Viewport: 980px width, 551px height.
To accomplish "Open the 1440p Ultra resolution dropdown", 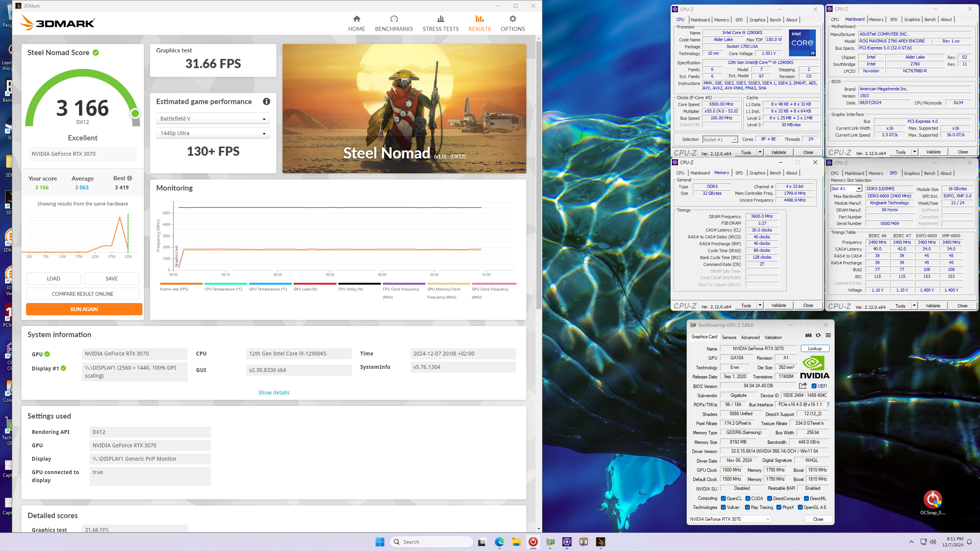I will click(x=213, y=133).
